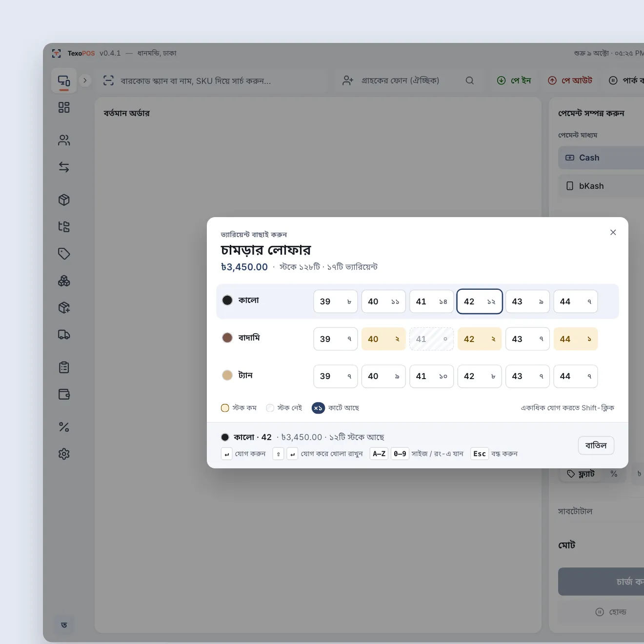644x644 pixels.
Task: Select bKash as payment method
Action: (601, 186)
